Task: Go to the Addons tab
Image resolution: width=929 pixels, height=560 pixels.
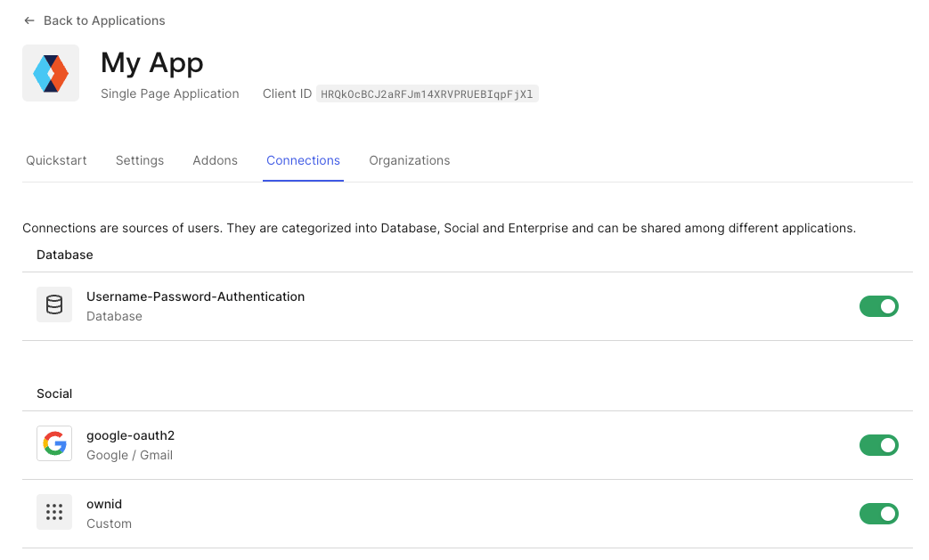Action: (215, 160)
